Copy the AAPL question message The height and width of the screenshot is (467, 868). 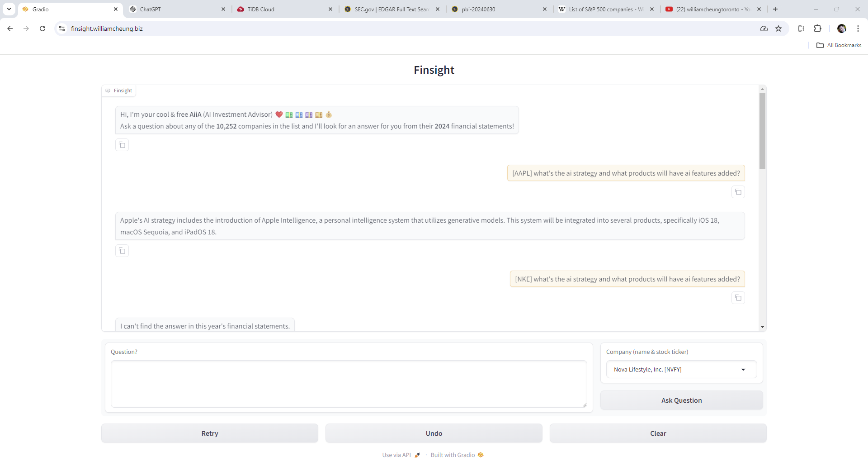pos(738,192)
